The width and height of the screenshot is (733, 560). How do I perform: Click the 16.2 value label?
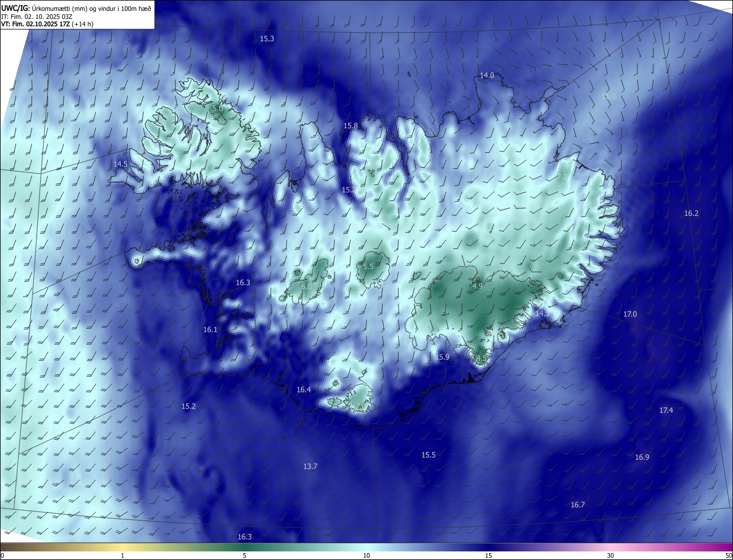(x=691, y=214)
